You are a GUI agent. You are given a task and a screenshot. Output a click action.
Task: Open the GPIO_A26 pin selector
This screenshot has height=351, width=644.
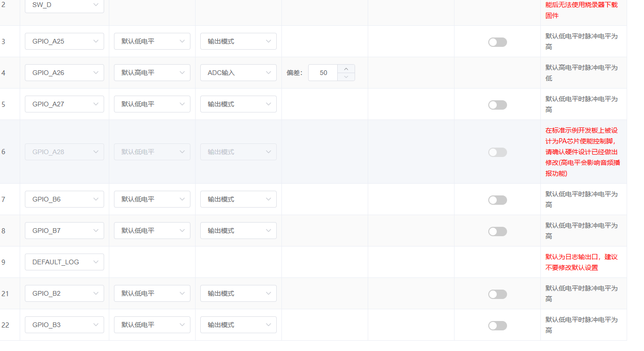tap(64, 73)
